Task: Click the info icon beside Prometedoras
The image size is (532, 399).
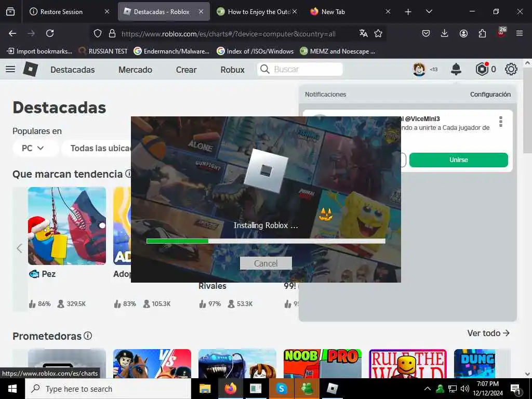Action: [x=88, y=336]
